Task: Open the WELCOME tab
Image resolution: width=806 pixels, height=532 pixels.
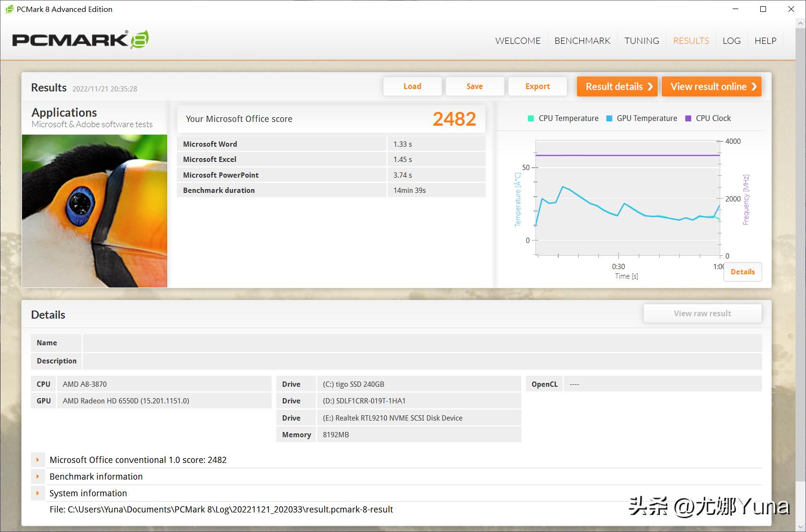Action: coord(518,41)
